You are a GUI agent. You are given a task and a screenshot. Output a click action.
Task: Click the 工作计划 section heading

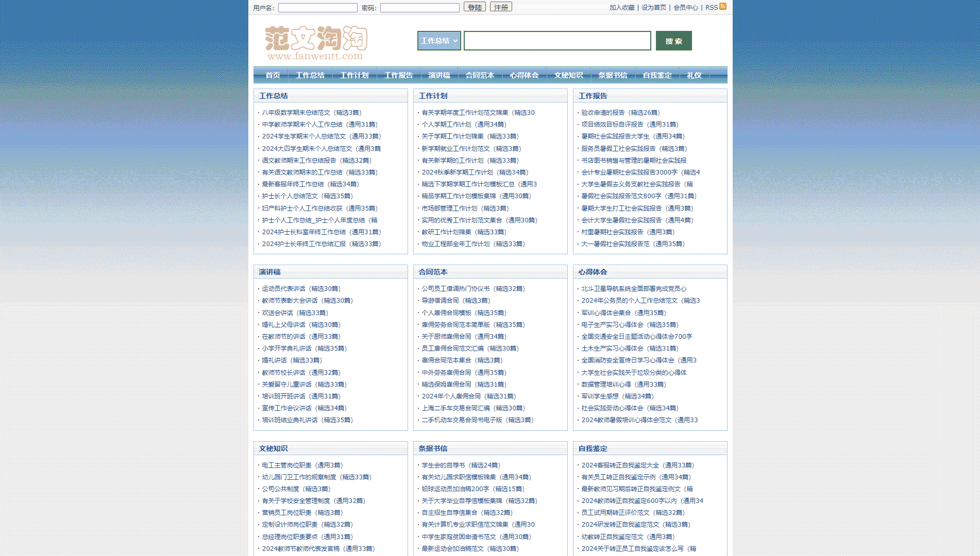tap(433, 96)
